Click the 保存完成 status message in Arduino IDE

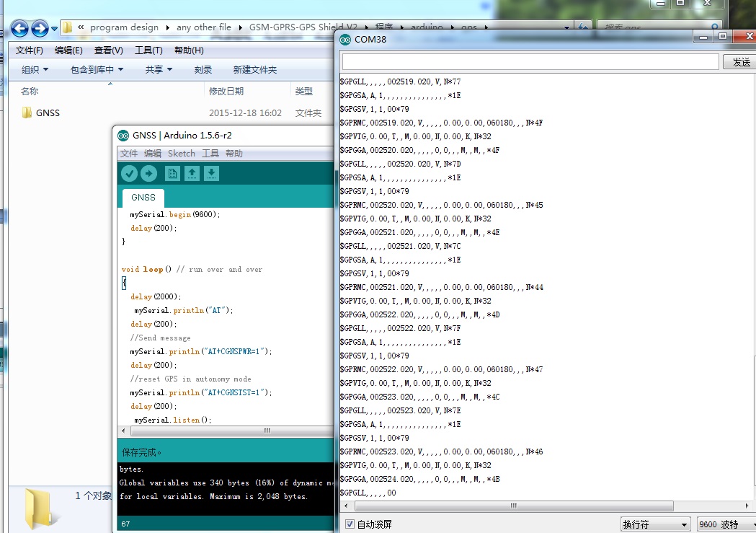(141, 452)
